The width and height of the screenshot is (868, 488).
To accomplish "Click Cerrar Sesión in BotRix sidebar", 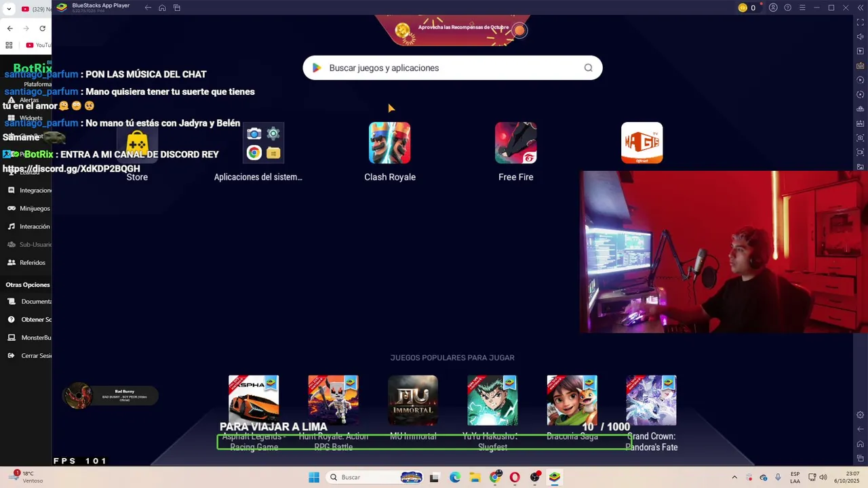I will coord(29,356).
